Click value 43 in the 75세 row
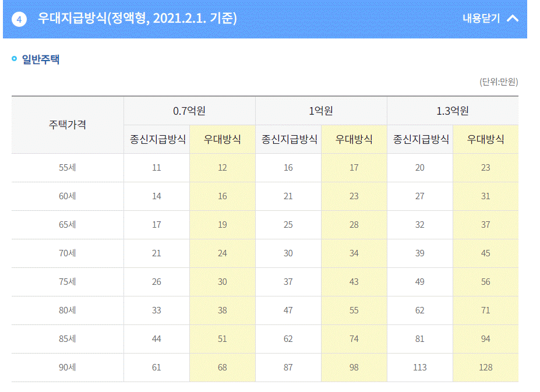This screenshot has width=540, height=392. tap(354, 282)
